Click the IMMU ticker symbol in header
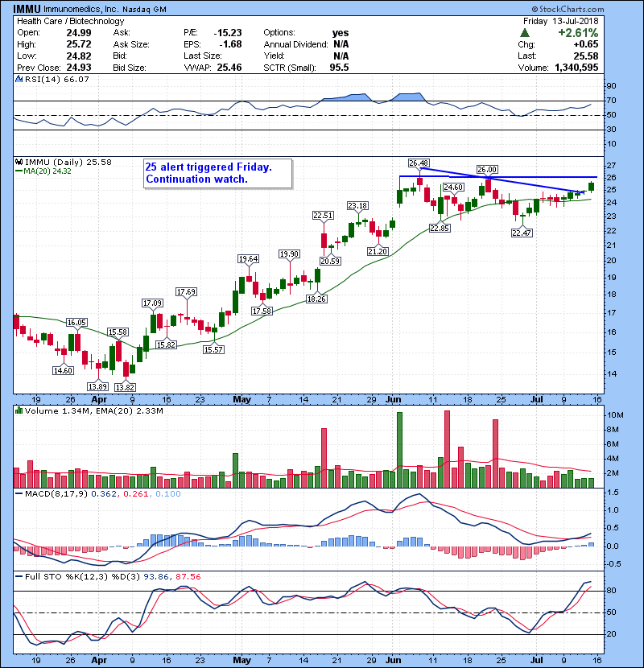This screenshot has height=668, width=644. 27,9
